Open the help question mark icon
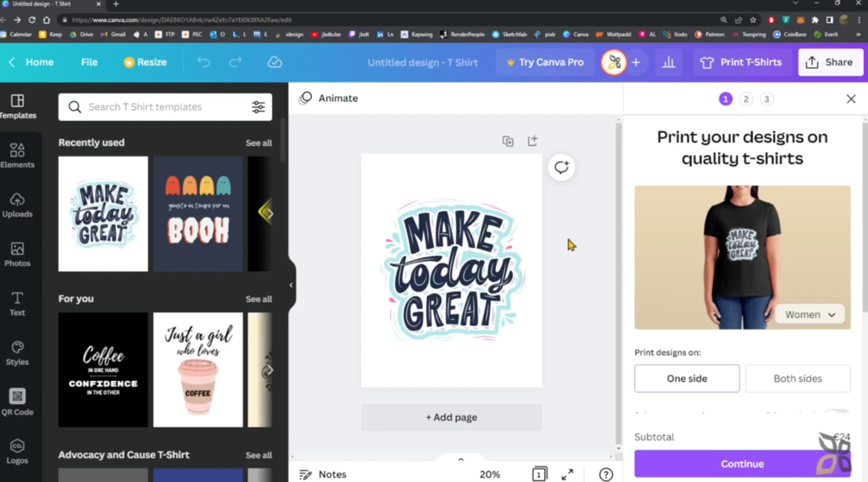 tap(606, 474)
